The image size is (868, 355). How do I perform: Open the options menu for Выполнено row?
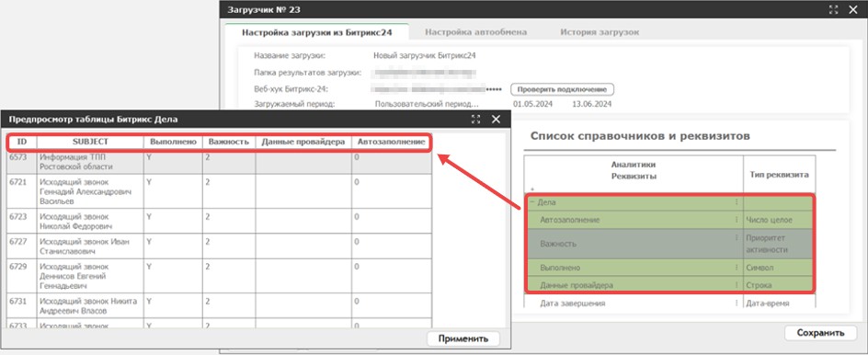(x=737, y=267)
